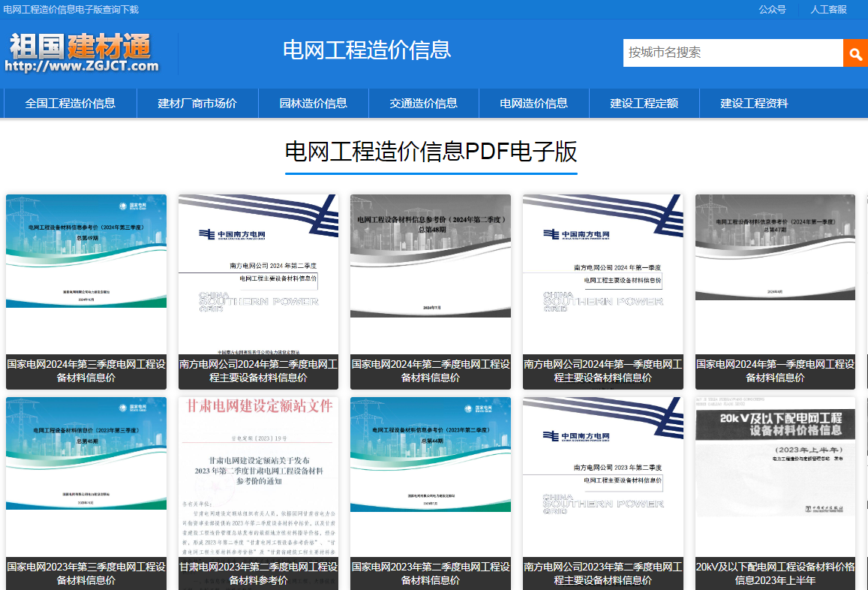Click 电网工程造价信息电子版查询下载 top-left text
This screenshot has width=868, height=590.
[x=71, y=10]
